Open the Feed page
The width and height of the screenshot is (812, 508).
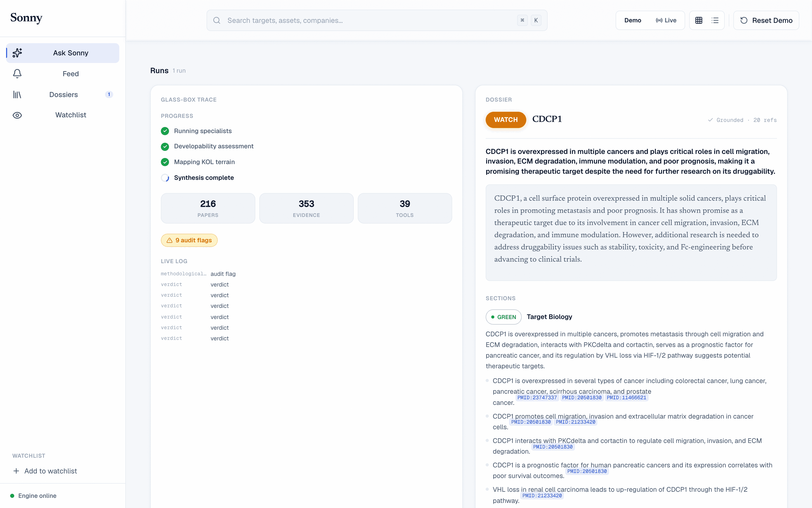click(63, 74)
